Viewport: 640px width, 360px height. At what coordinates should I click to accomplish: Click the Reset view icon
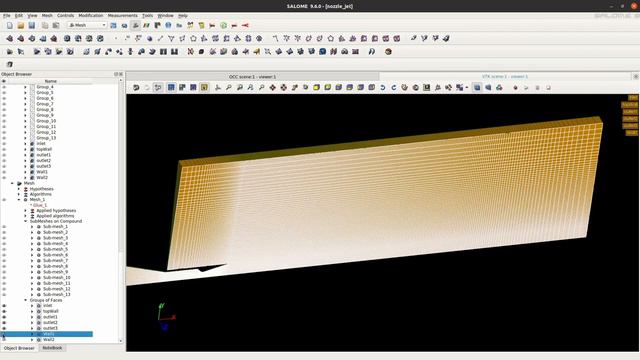point(404,87)
